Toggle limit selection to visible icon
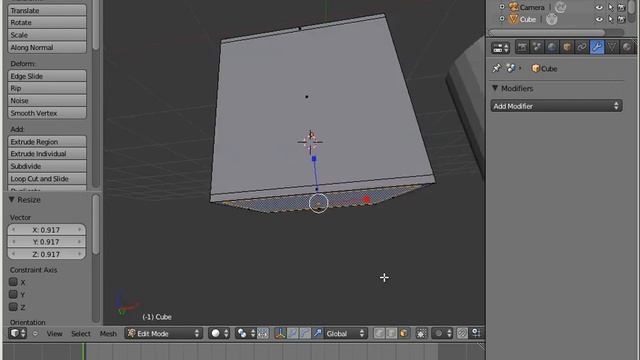Viewport: 640px width, 360px height. click(x=421, y=333)
